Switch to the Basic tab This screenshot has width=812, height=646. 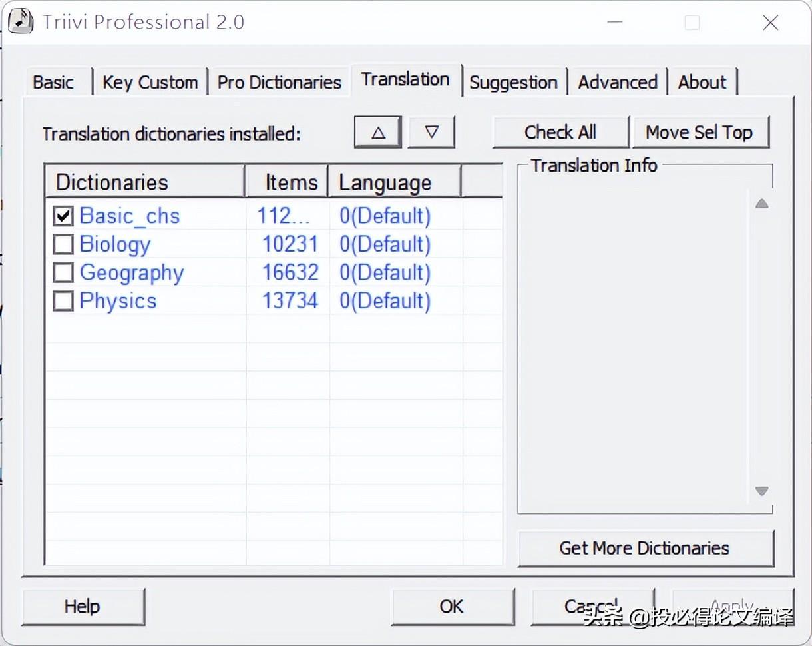[x=53, y=83]
